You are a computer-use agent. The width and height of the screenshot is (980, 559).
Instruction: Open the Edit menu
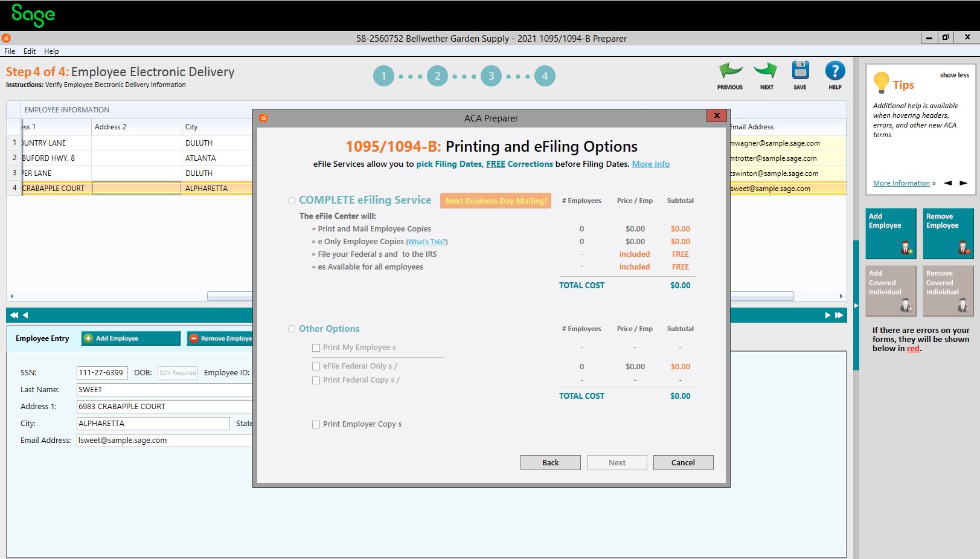(x=30, y=51)
